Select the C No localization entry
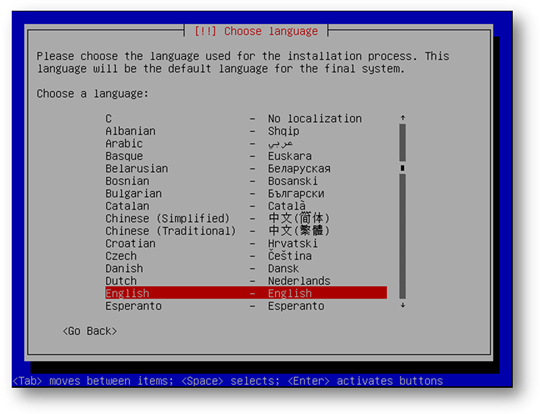Image resolution: width=540 pixels, height=414 pixels. (246, 118)
